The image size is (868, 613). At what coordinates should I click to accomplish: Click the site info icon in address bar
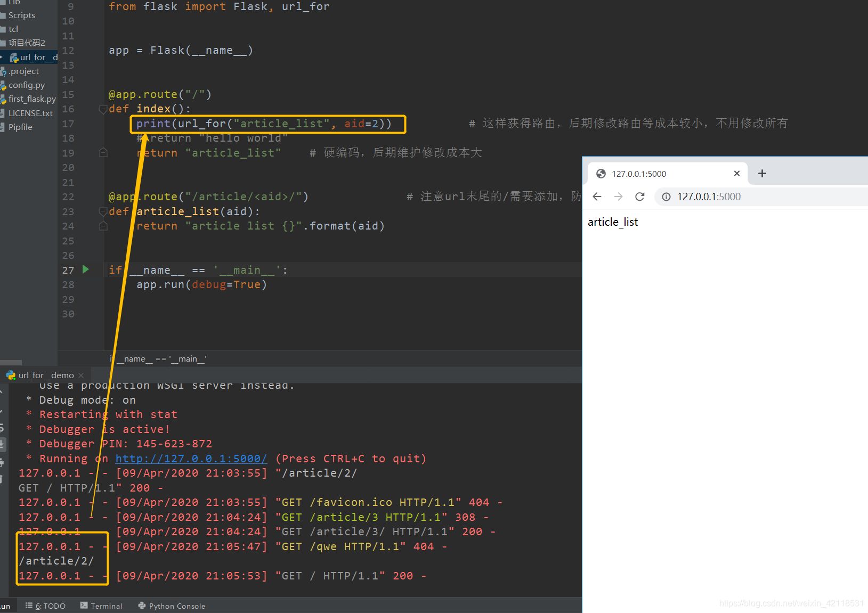(x=666, y=197)
